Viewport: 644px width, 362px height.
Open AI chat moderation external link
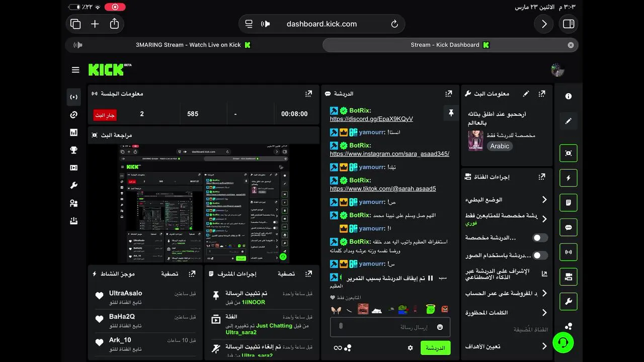coord(544,274)
